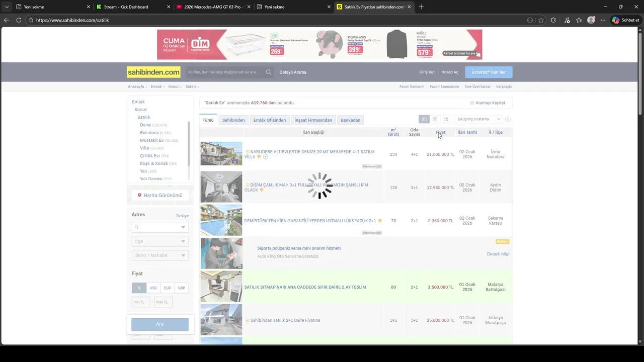Switch to grid gallery view icon

pyautogui.click(x=445, y=119)
